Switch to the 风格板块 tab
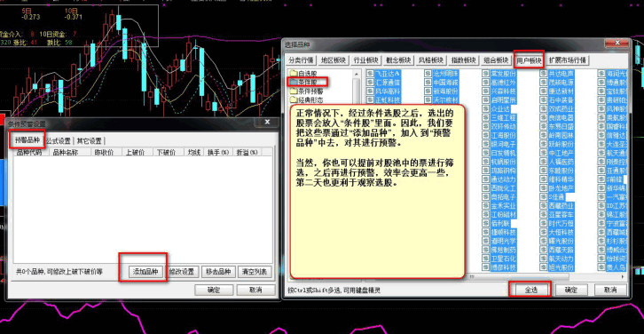Image resolution: width=644 pixels, height=334 pixels. pyautogui.click(x=431, y=60)
